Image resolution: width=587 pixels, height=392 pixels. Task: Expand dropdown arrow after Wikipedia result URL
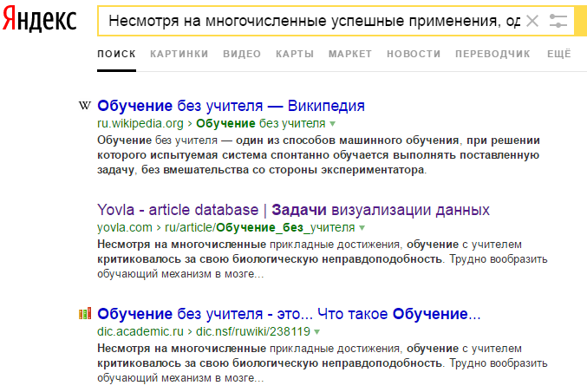coord(332,123)
